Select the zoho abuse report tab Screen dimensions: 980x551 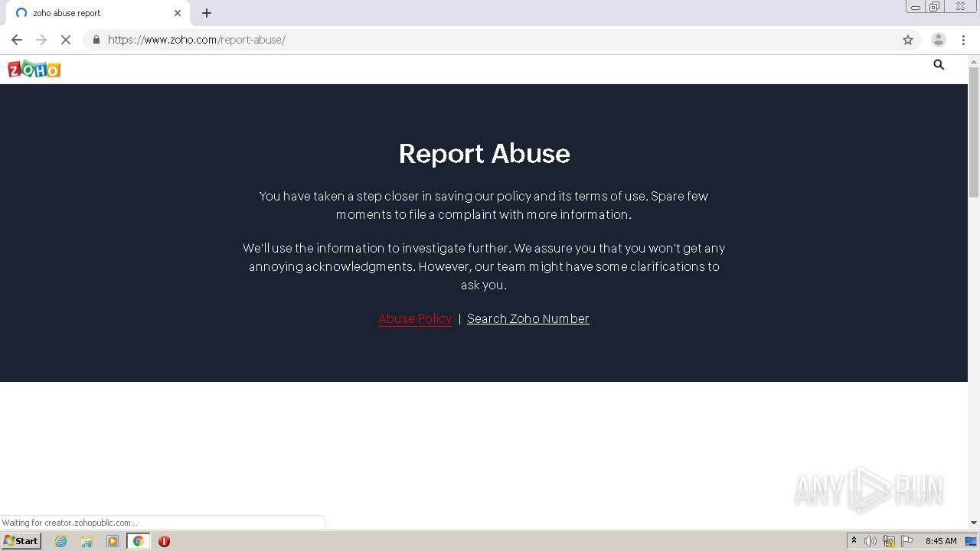point(96,13)
